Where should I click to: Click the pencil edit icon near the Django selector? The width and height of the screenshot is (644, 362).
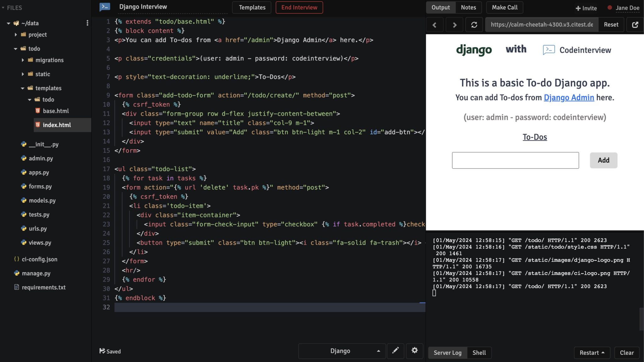tap(395, 351)
